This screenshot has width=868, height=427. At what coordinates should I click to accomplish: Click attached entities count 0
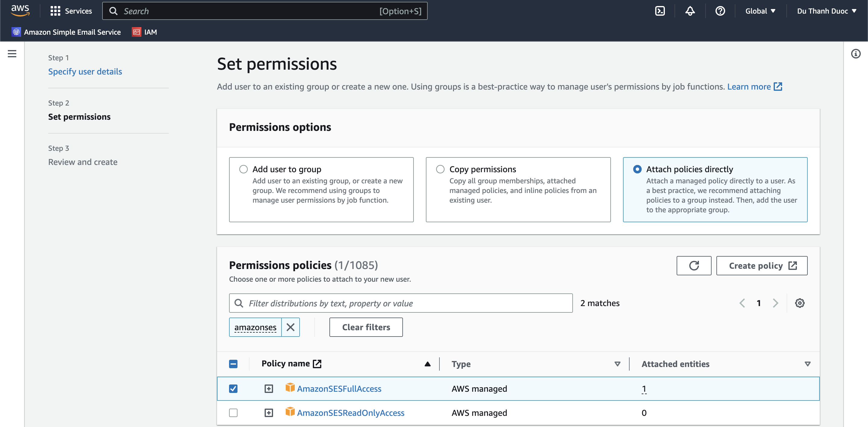point(644,413)
